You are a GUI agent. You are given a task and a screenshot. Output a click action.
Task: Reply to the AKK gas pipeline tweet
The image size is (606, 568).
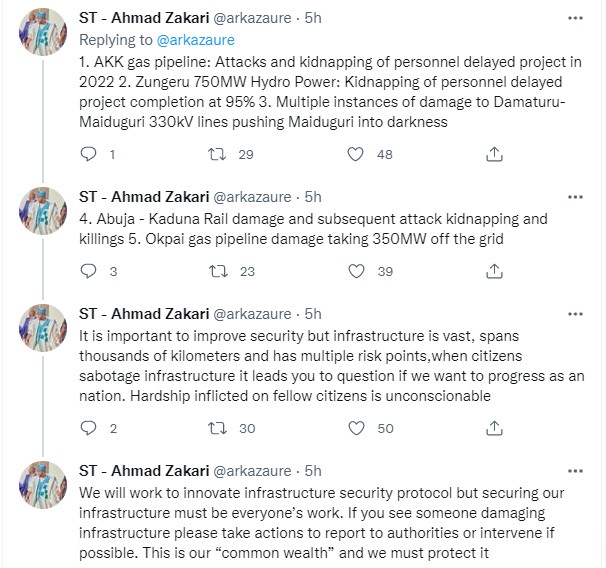[x=86, y=154]
